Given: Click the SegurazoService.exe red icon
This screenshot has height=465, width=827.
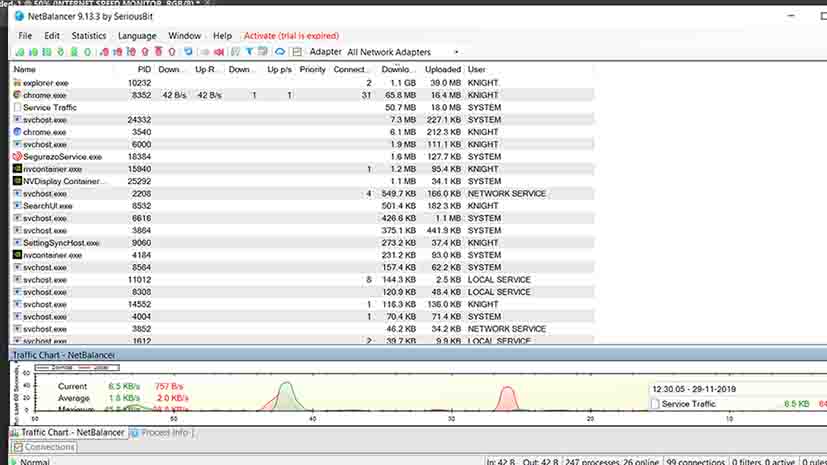Looking at the screenshot, I should (x=17, y=157).
